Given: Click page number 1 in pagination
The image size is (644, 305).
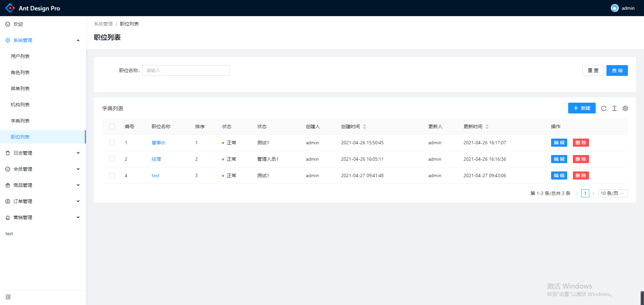Looking at the screenshot, I should point(585,193).
